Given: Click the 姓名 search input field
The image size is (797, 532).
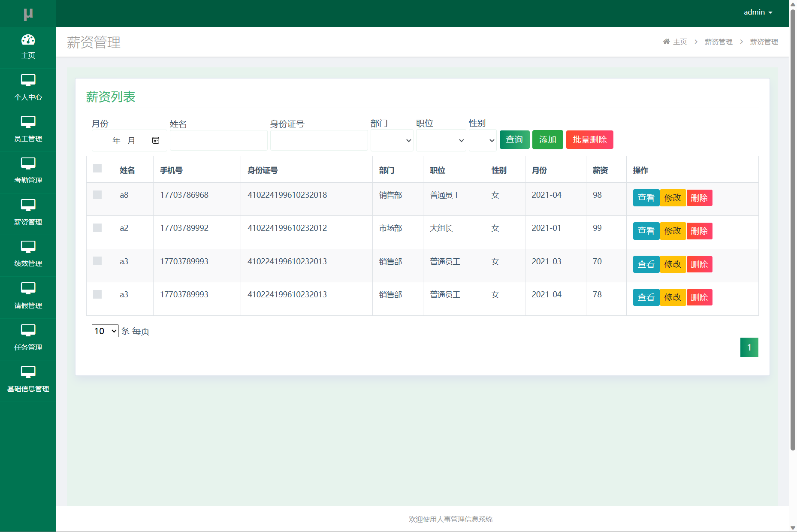Looking at the screenshot, I should point(218,140).
